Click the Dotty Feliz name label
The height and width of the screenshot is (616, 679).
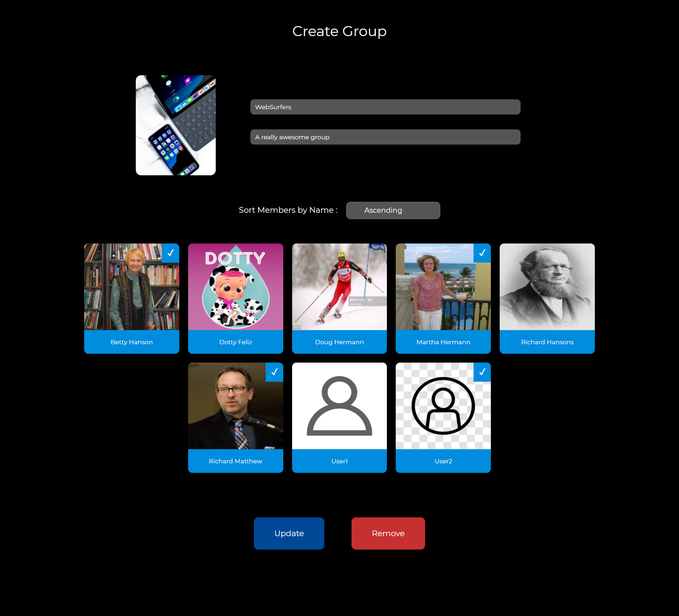pyautogui.click(x=236, y=342)
